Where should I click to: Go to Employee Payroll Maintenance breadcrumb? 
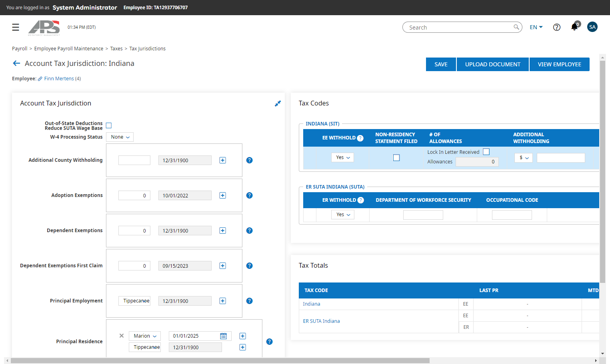coord(69,49)
